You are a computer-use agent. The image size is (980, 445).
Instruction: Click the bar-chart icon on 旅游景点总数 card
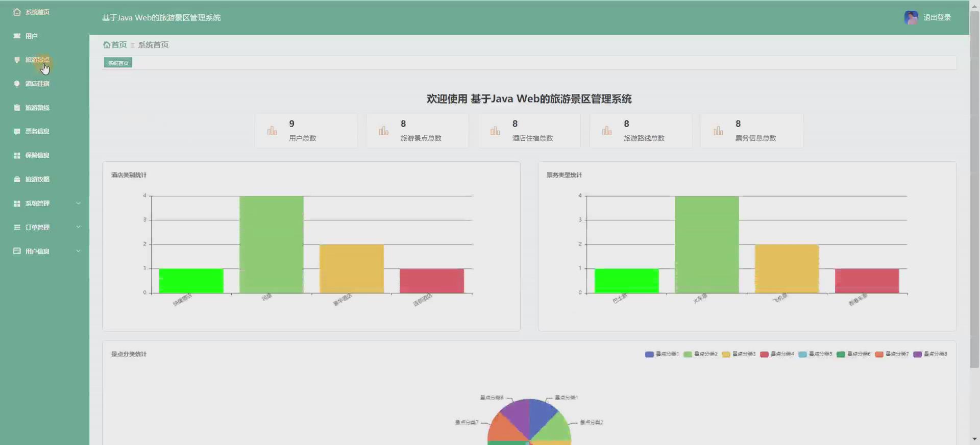click(383, 131)
